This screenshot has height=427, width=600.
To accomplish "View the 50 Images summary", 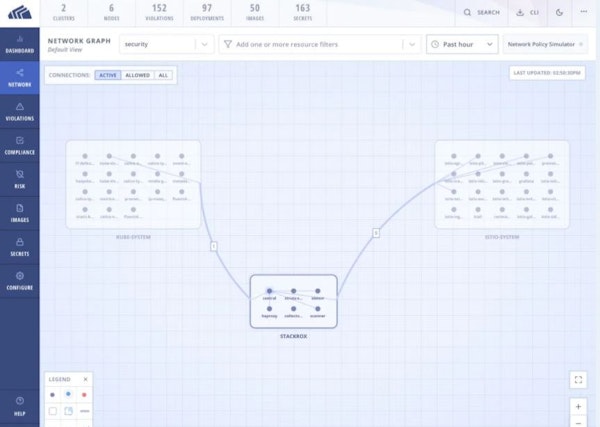I will [255, 12].
